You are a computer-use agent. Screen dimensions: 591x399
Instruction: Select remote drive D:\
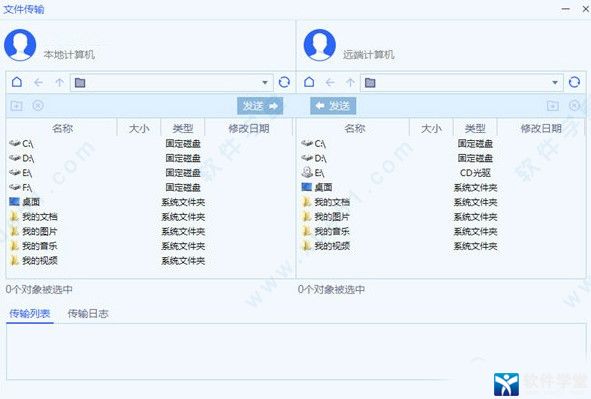[x=314, y=158]
